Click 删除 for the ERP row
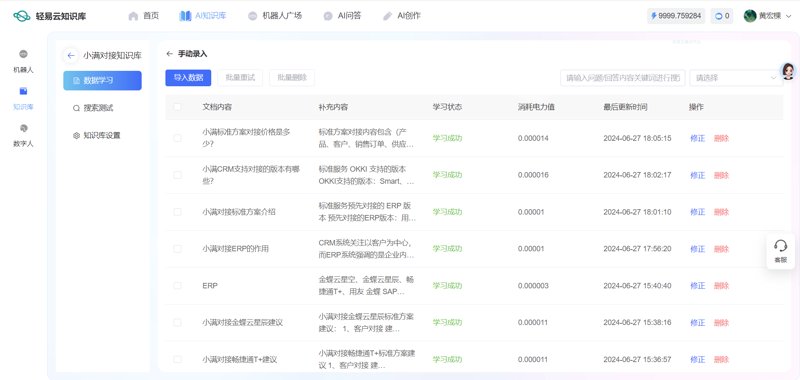This screenshot has height=380, width=800. [x=721, y=286]
